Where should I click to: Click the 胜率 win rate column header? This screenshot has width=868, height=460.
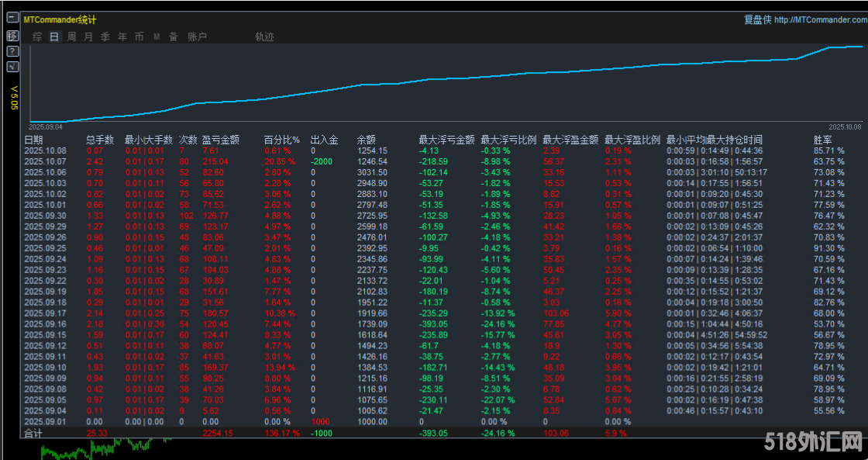[822, 140]
